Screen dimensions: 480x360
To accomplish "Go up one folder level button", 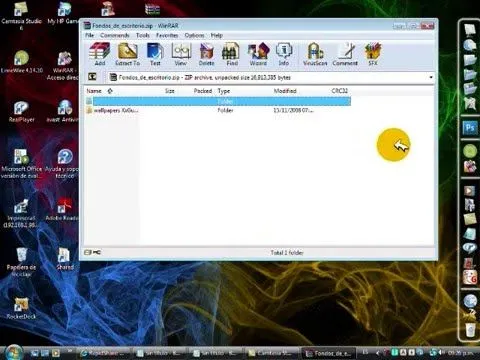I will [92, 77].
